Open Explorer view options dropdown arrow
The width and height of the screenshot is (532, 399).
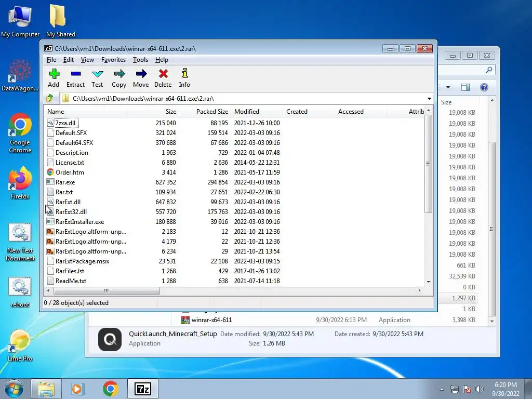[x=448, y=87]
